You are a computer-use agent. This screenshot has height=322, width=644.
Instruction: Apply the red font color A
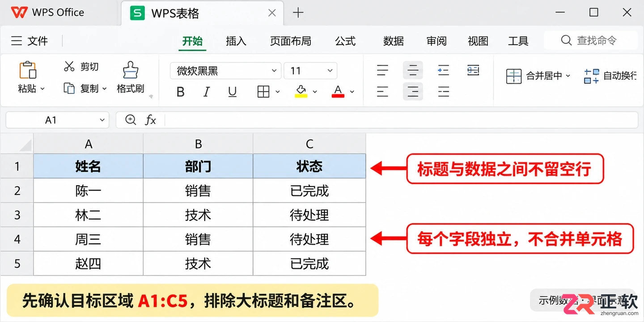tap(338, 91)
